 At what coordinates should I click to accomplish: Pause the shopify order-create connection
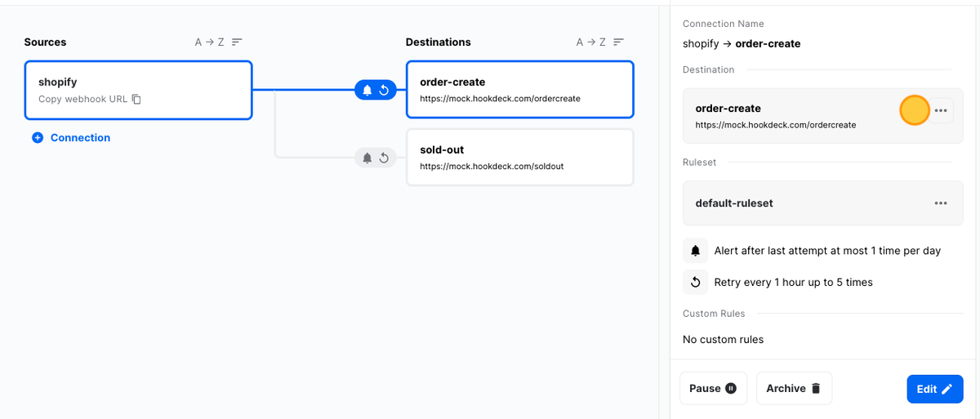click(713, 389)
